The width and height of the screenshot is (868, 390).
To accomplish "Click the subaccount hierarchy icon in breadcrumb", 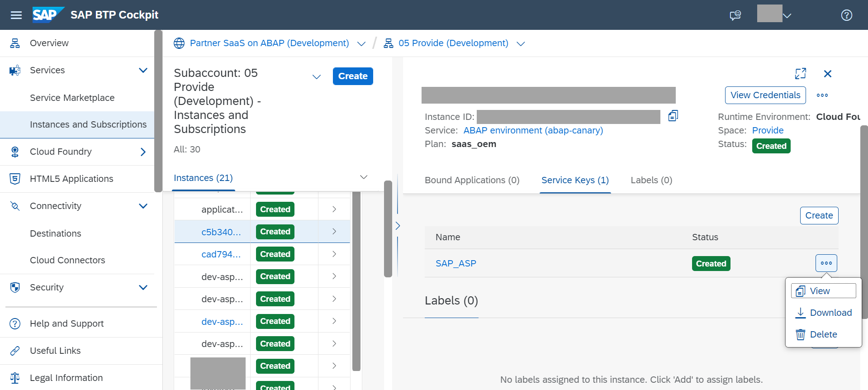I will tap(388, 43).
